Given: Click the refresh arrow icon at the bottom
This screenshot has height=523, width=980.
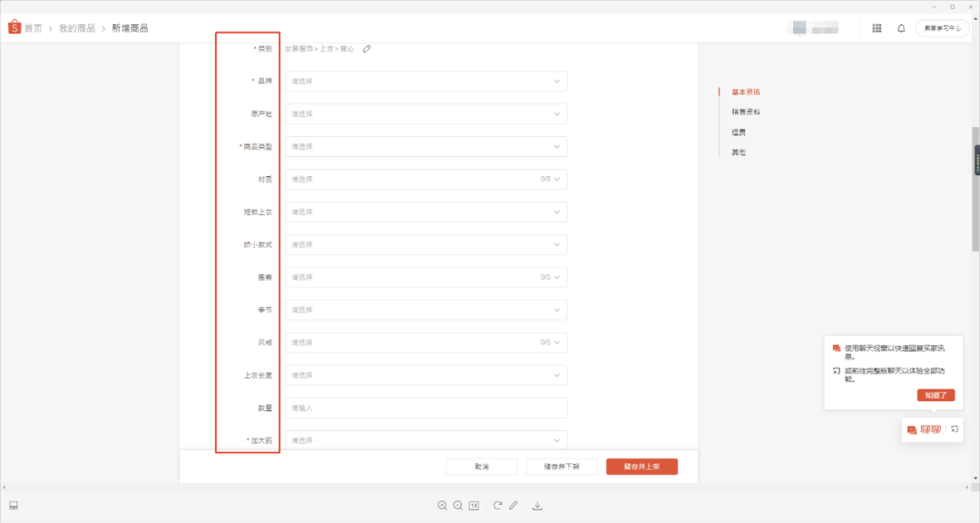Looking at the screenshot, I should click(498, 506).
